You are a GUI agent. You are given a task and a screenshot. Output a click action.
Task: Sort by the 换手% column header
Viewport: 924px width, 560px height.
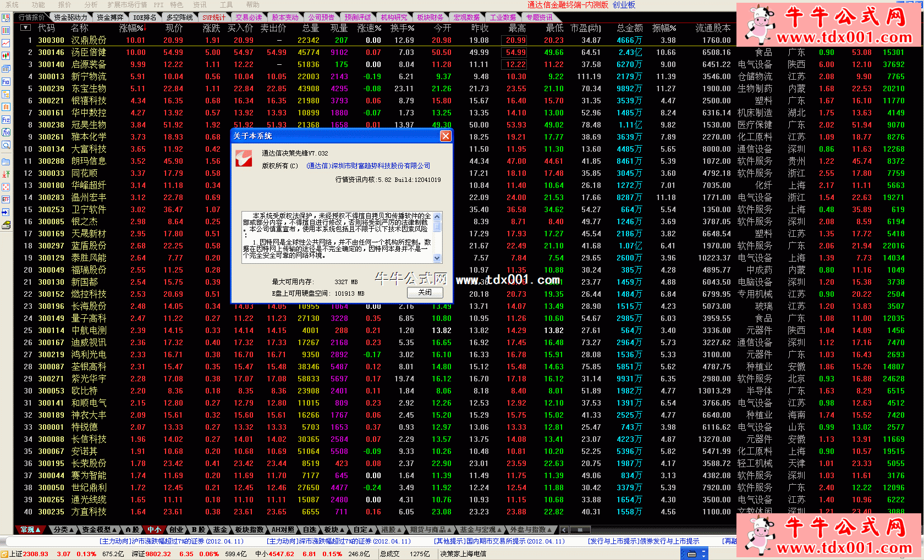point(402,28)
